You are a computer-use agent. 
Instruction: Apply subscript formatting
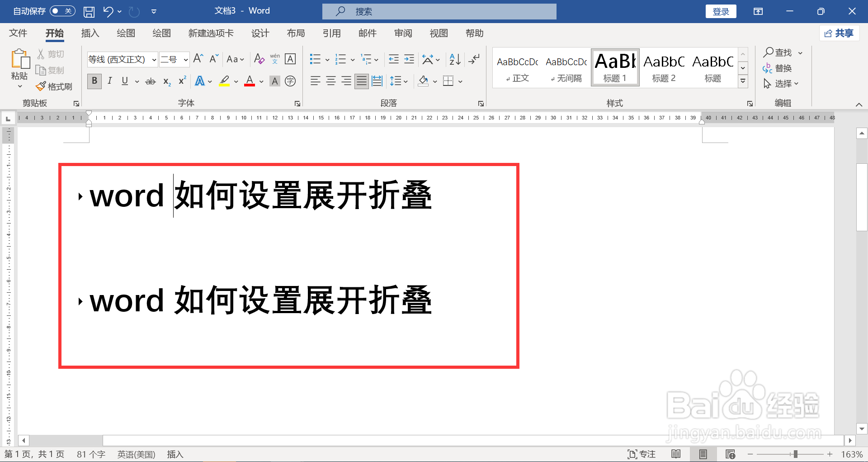pyautogui.click(x=167, y=81)
